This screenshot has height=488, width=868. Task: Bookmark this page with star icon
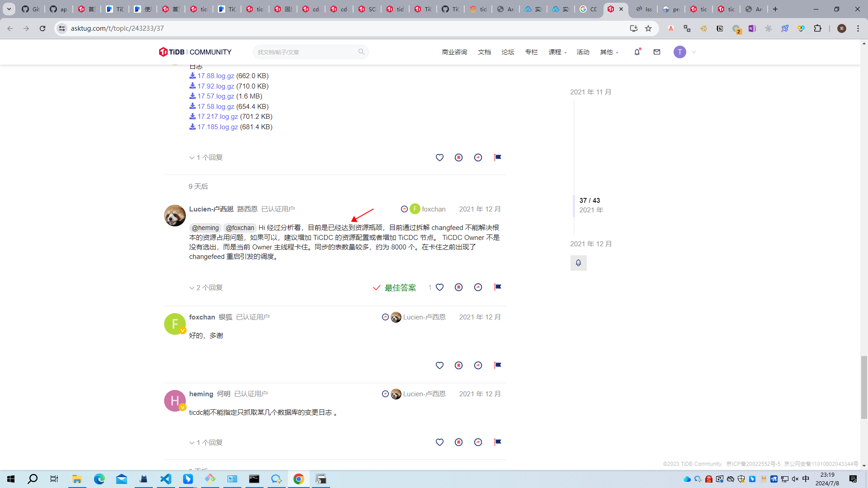click(648, 28)
